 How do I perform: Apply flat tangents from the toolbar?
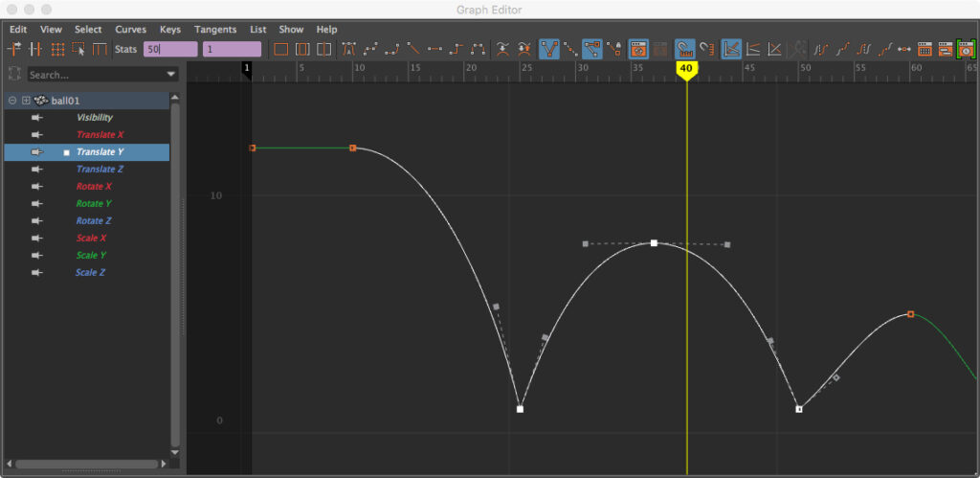click(434, 49)
